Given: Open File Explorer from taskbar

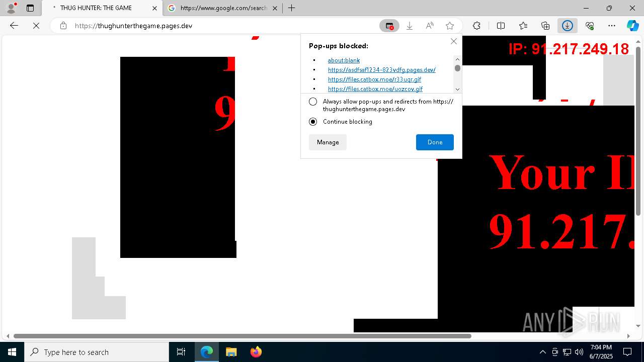Looking at the screenshot, I should 231,352.
